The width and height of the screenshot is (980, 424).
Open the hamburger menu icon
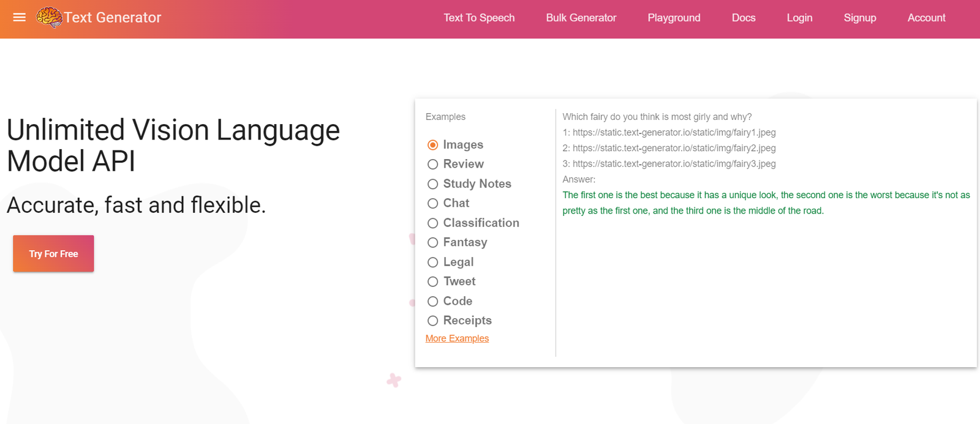[x=20, y=17]
